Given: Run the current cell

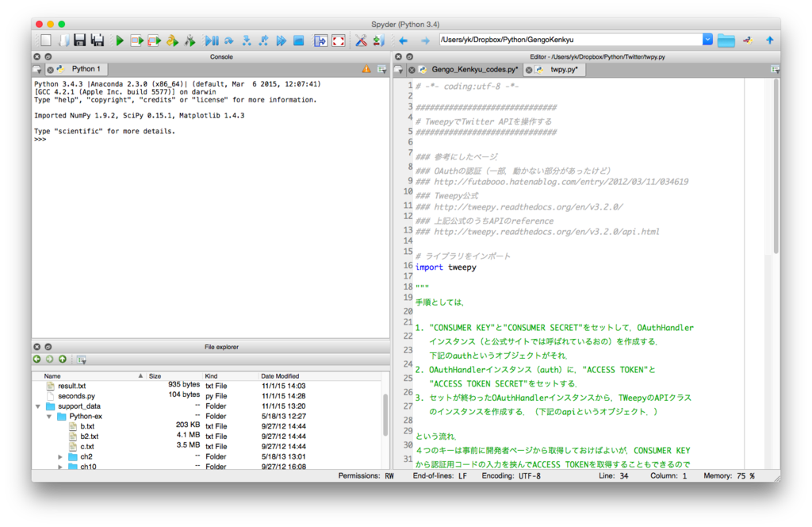Looking at the screenshot, I should click(136, 40).
